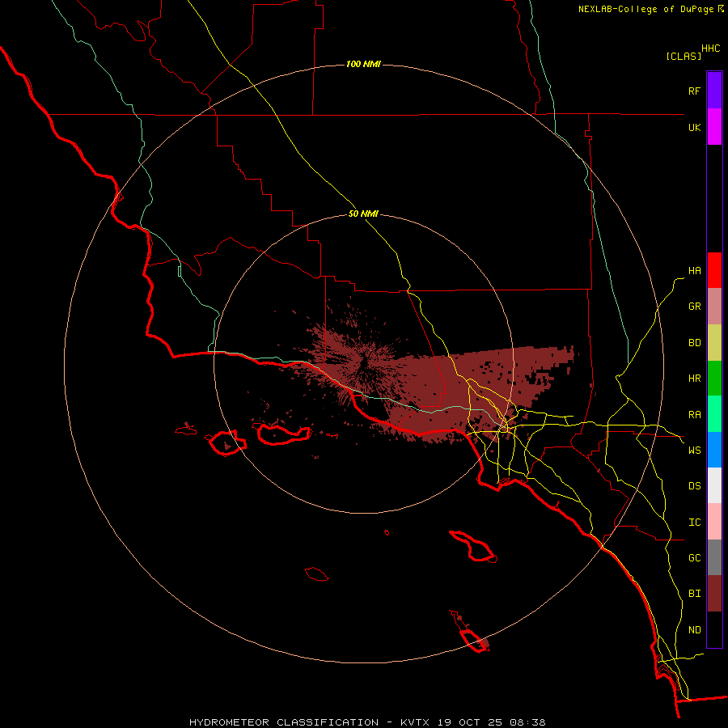Viewport: 728px width, 728px height.
Task: Click the 08:38 timestamp
Action: coord(527,722)
